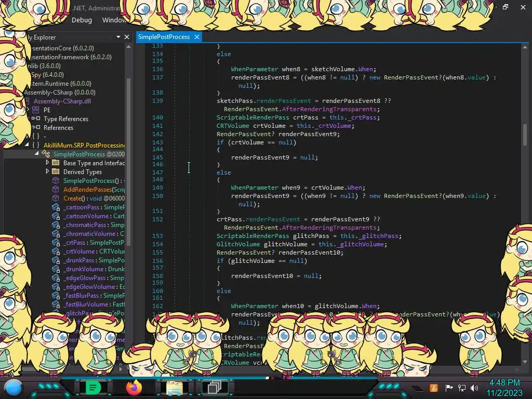The width and height of the screenshot is (532, 399).
Task: Click the ScriptableRenderPass type on line 140
Action: point(253,117)
